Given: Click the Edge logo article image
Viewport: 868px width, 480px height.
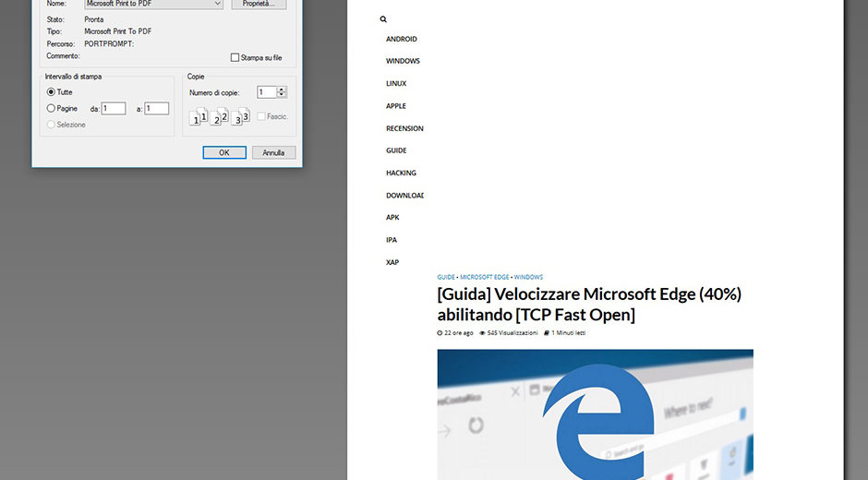Looking at the screenshot, I should (x=595, y=414).
